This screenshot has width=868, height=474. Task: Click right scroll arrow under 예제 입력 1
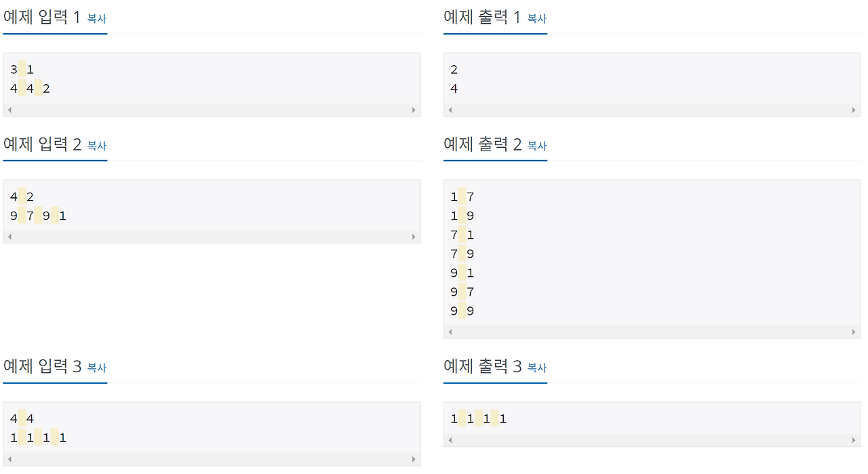414,109
